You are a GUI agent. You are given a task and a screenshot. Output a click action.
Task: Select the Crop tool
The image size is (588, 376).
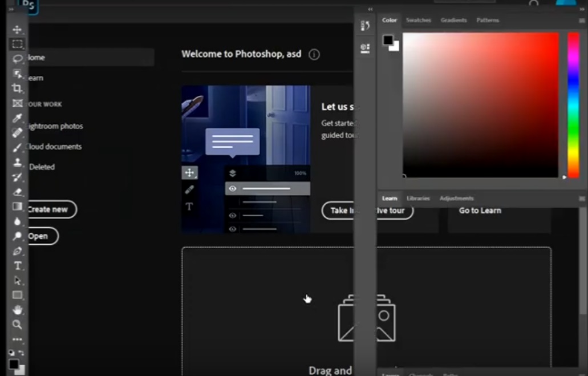click(x=18, y=89)
